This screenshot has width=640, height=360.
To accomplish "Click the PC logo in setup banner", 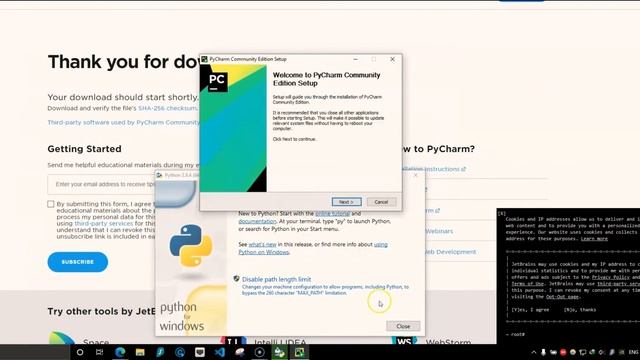I will tap(217, 81).
